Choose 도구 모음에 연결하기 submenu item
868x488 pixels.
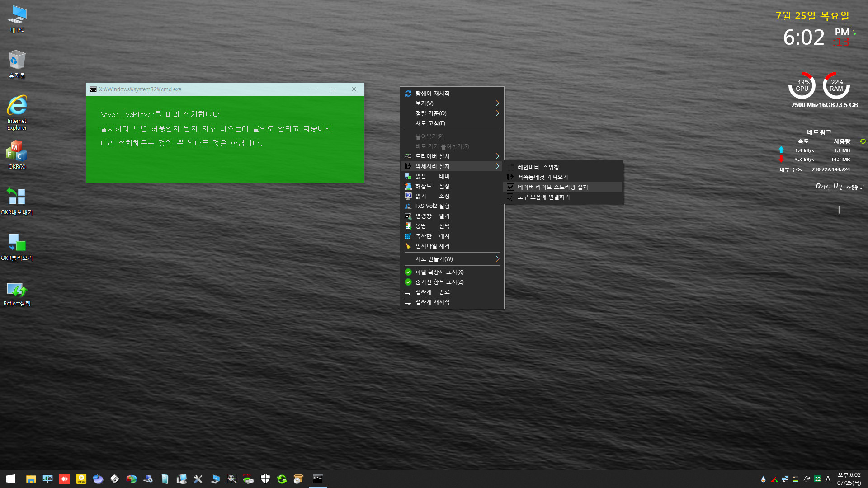click(562, 197)
